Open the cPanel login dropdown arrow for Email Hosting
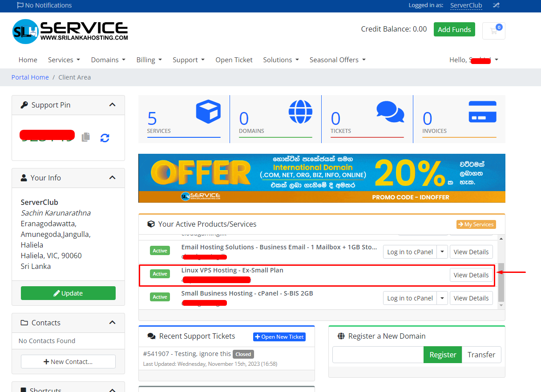 tap(442, 252)
